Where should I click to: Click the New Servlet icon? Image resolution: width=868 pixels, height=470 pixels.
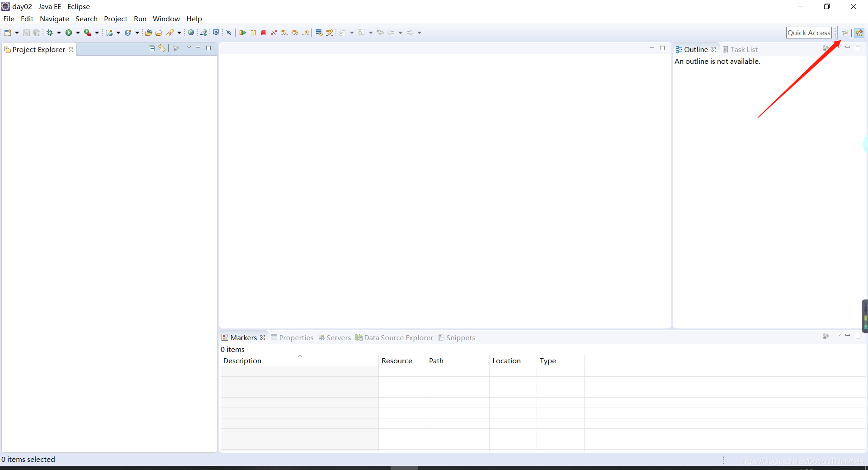click(128, 33)
